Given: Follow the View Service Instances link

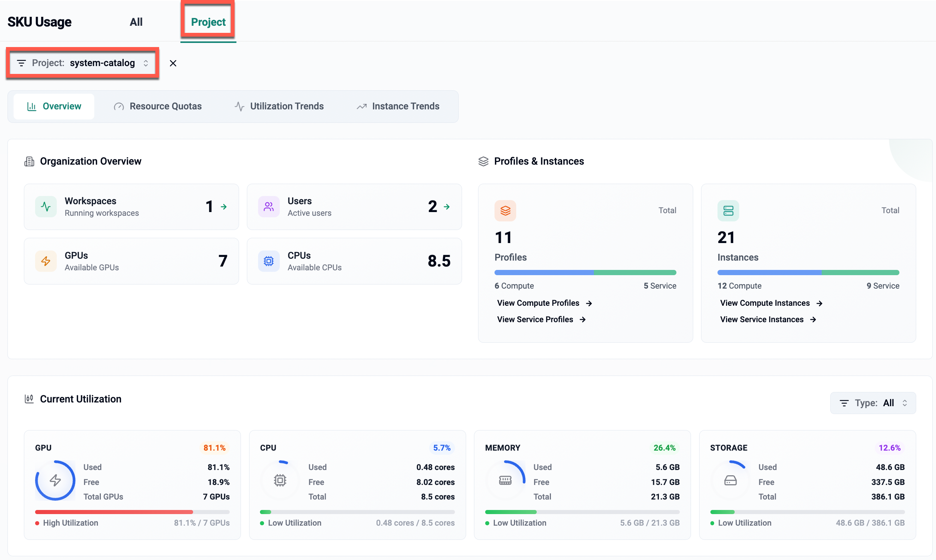Looking at the screenshot, I should coord(768,320).
